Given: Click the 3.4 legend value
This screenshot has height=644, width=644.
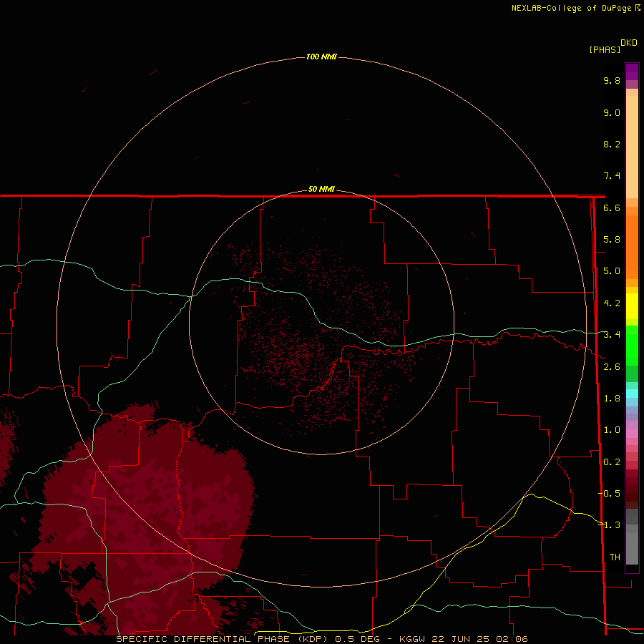Looking at the screenshot, I should tap(612, 335).
